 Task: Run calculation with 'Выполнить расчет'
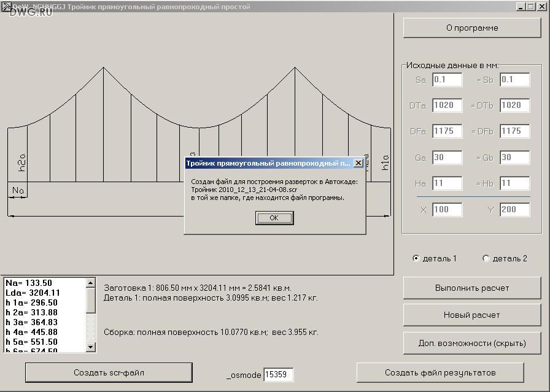(x=472, y=288)
